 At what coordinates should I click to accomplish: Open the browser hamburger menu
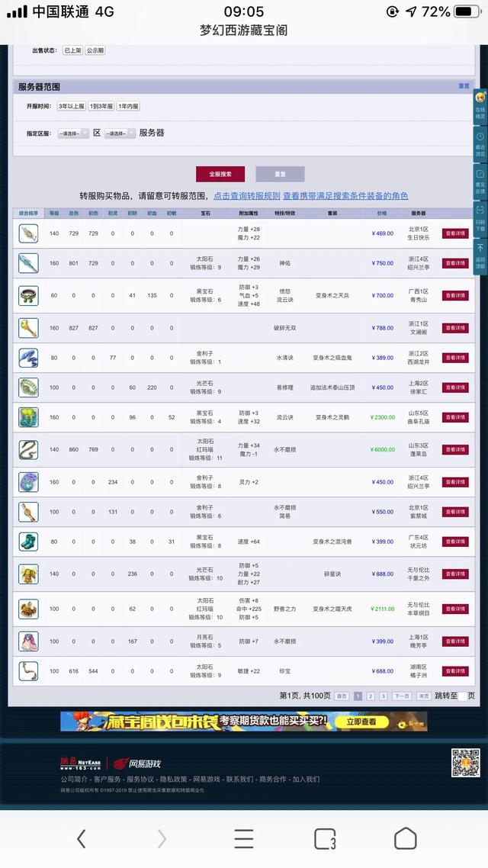(x=243, y=839)
